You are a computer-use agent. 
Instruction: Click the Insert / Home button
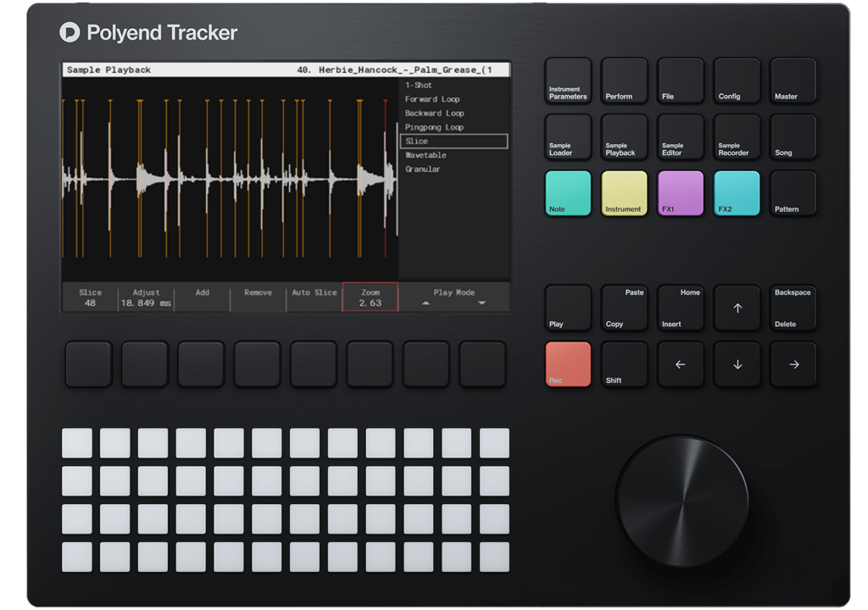click(681, 308)
